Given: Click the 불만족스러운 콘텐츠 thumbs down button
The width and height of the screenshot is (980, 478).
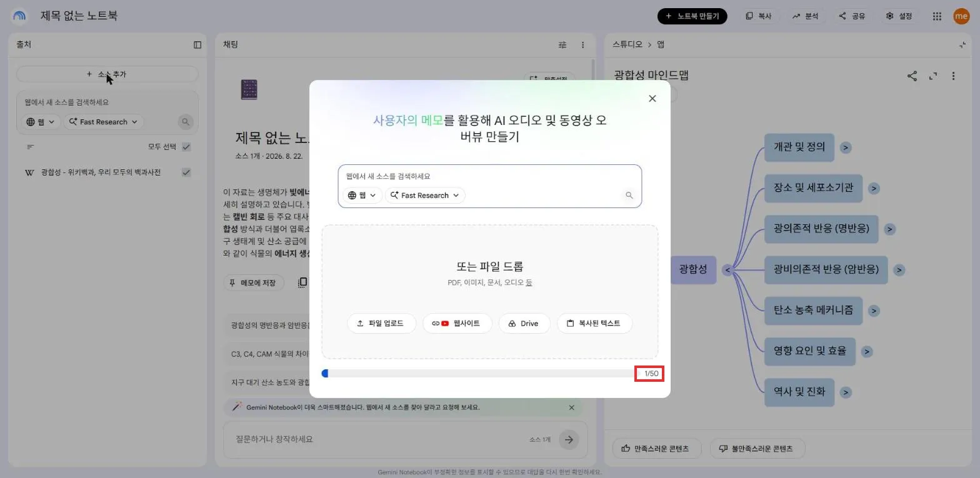Looking at the screenshot, I should [x=757, y=449].
